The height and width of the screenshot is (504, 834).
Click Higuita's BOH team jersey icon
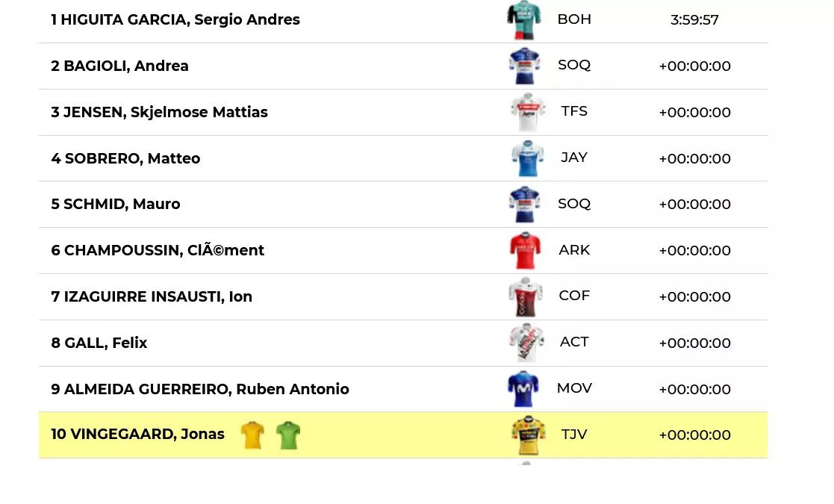click(523, 20)
